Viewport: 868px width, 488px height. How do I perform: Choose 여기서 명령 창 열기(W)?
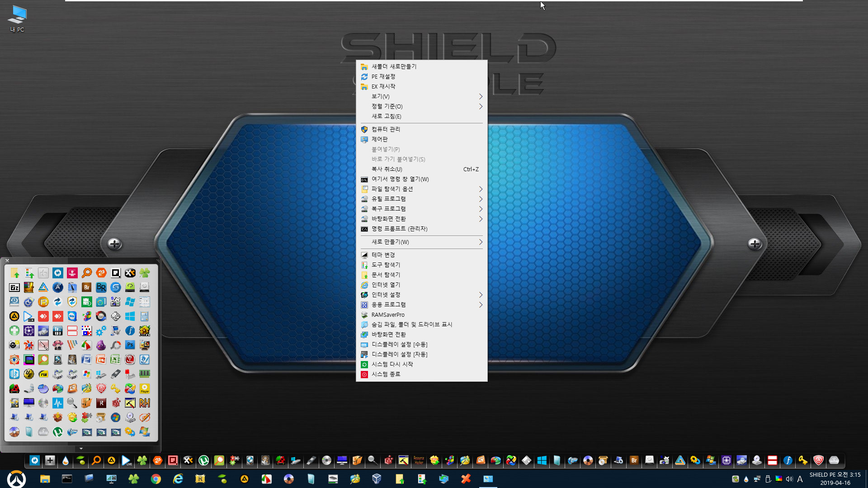pyautogui.click(x=422, y=179)
